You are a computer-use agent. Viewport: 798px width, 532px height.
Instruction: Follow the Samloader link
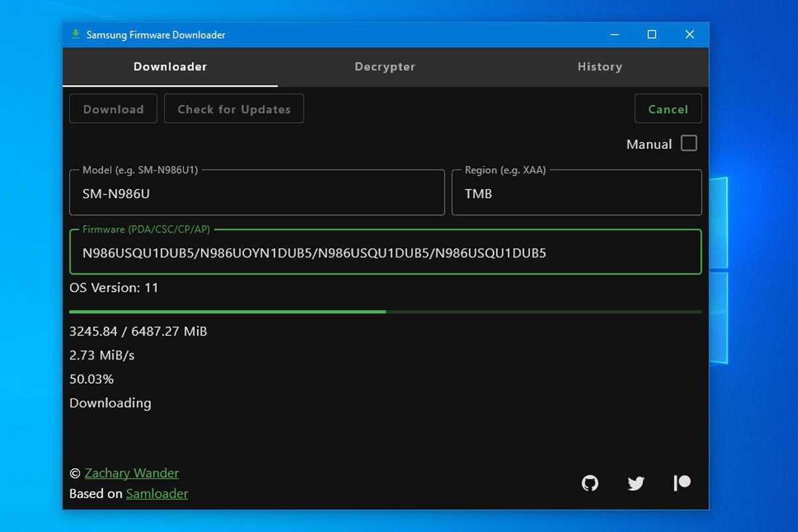tap(157, 493)
